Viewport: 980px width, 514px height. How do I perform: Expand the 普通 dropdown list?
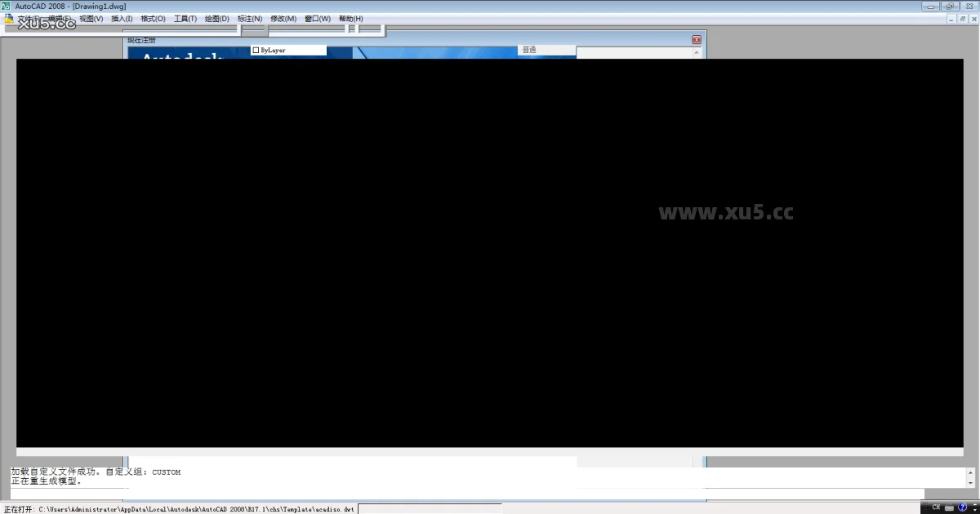[x=547, y=51]
